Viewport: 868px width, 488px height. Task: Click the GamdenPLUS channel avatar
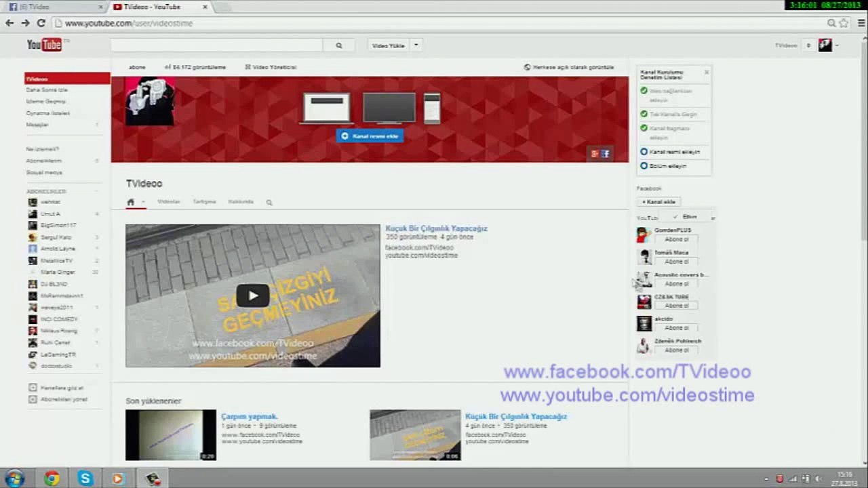click(x=644, y=235)
